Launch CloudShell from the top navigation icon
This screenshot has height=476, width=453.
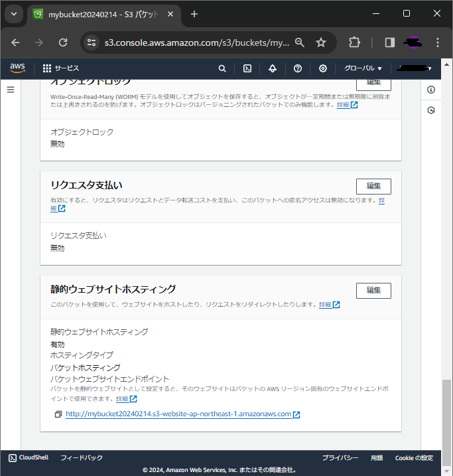pos(247,68)
